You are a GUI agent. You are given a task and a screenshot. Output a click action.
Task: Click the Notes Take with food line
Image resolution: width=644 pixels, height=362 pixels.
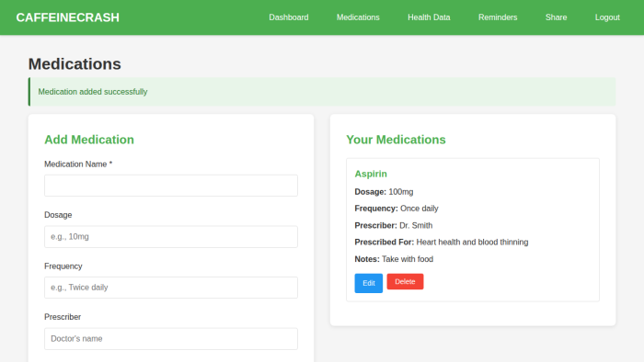pyautogui.click(x=394, y=259)
